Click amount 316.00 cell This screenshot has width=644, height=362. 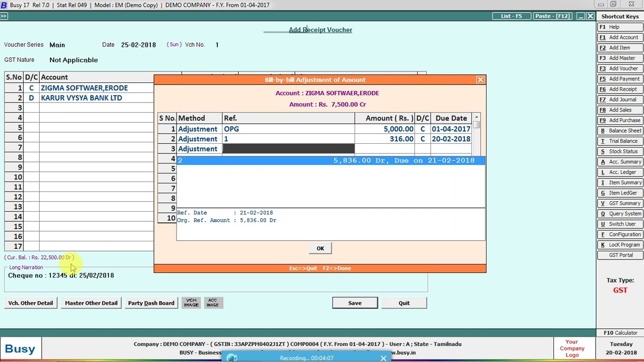point(384,139)
